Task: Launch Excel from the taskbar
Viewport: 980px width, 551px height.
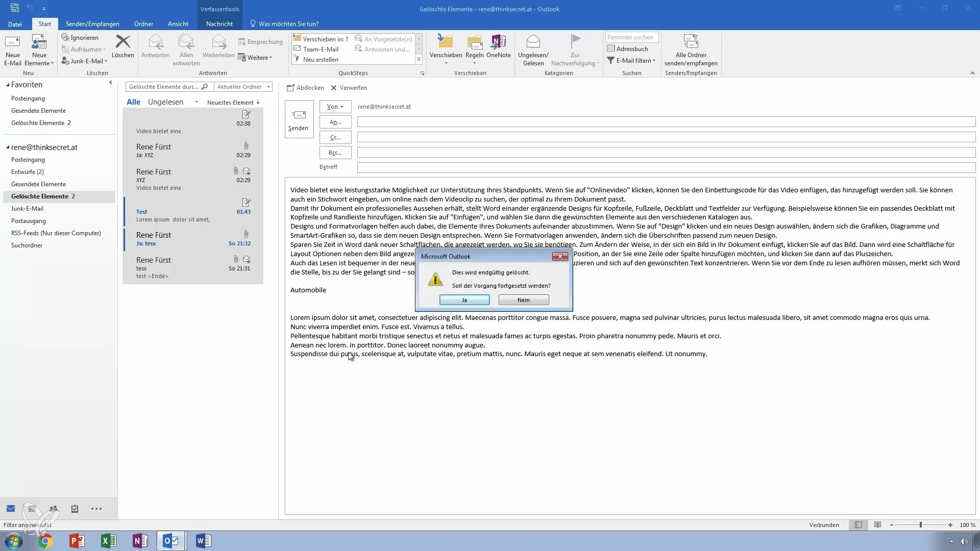Action: 108,541
